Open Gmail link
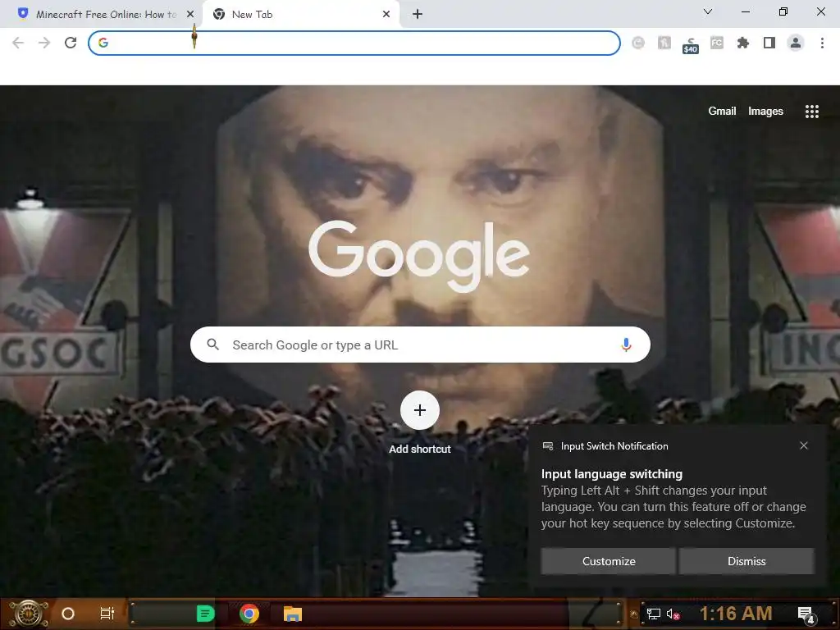Screen dimensions: 840x630 coord(722,111)
